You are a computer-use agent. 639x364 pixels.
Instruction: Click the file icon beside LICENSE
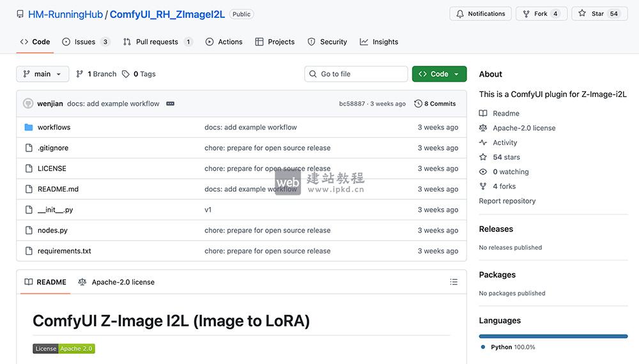click(x=29, y=168)
